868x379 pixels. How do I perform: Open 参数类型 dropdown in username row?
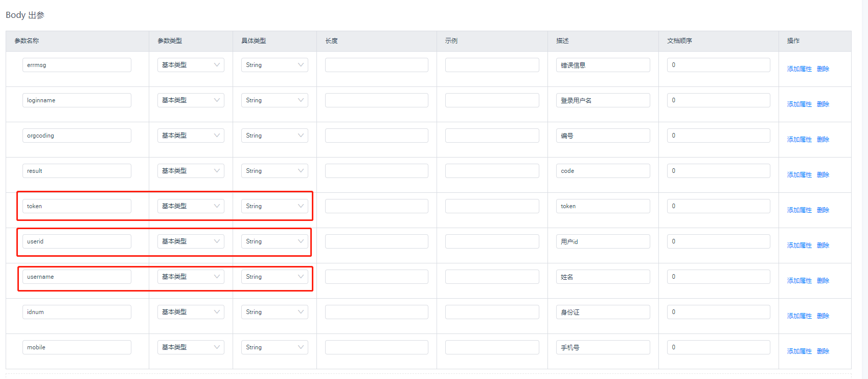point(191,277)
